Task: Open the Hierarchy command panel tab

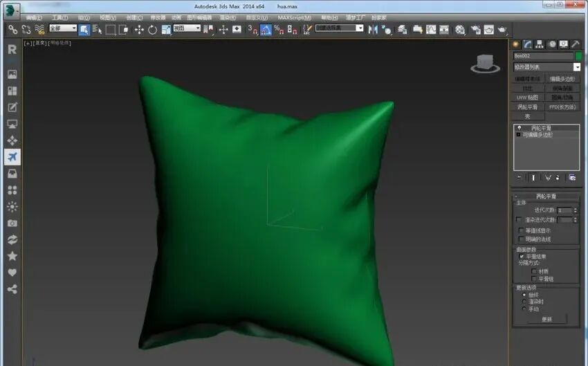Action: point(540,44)
